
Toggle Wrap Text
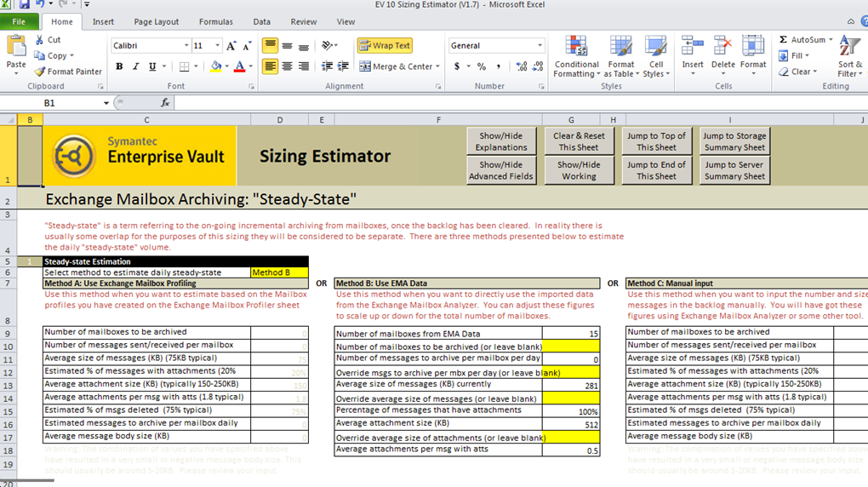[385, 45]
